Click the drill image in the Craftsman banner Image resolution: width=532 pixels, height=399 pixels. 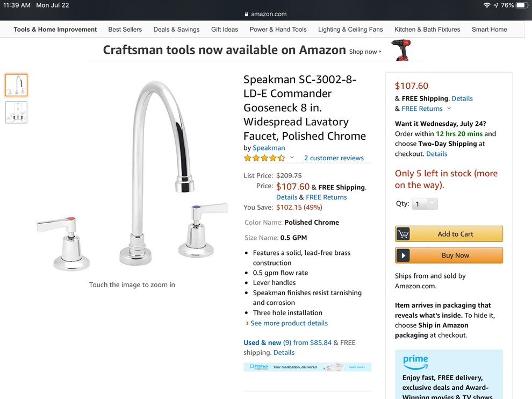tap(401, 49)
